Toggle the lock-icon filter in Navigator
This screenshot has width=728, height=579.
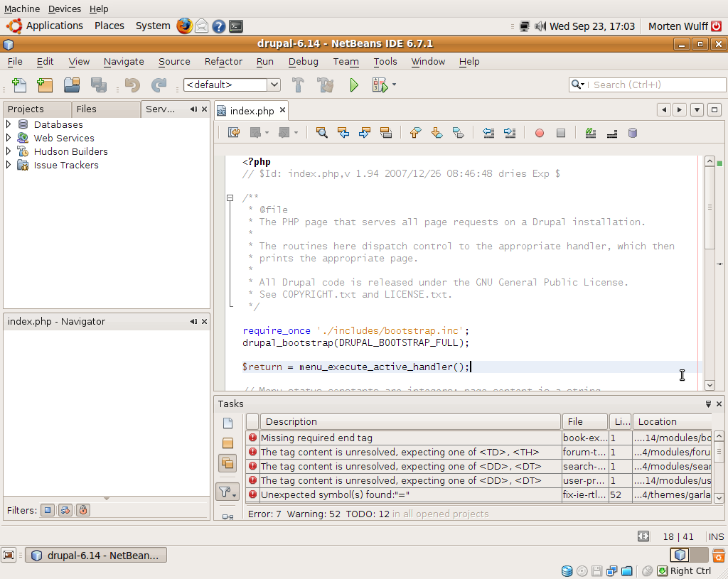click(83, 510)
